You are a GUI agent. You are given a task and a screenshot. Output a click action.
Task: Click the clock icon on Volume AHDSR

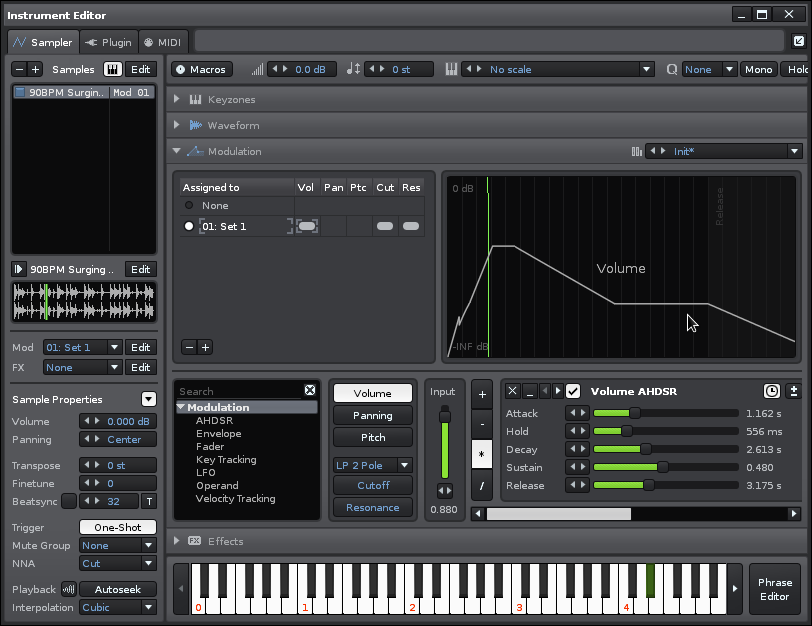click(772, 391)
